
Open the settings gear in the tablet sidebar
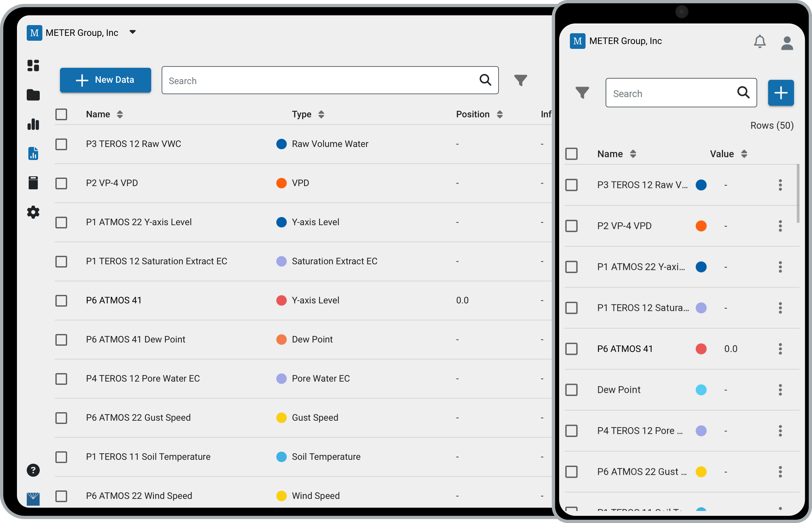tap(33, 212)
